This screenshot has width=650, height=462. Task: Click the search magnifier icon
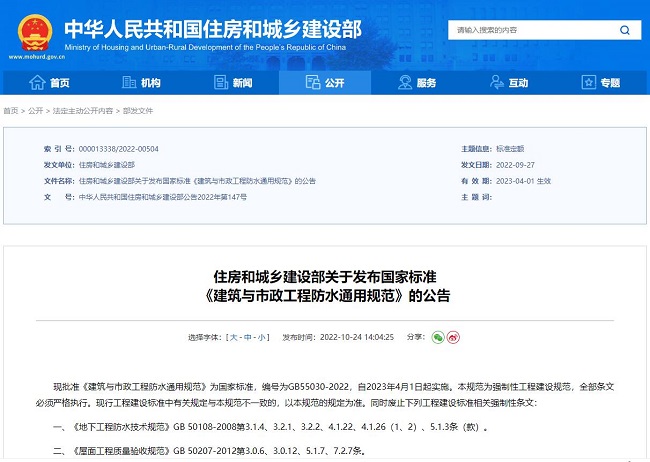point(625,30)
